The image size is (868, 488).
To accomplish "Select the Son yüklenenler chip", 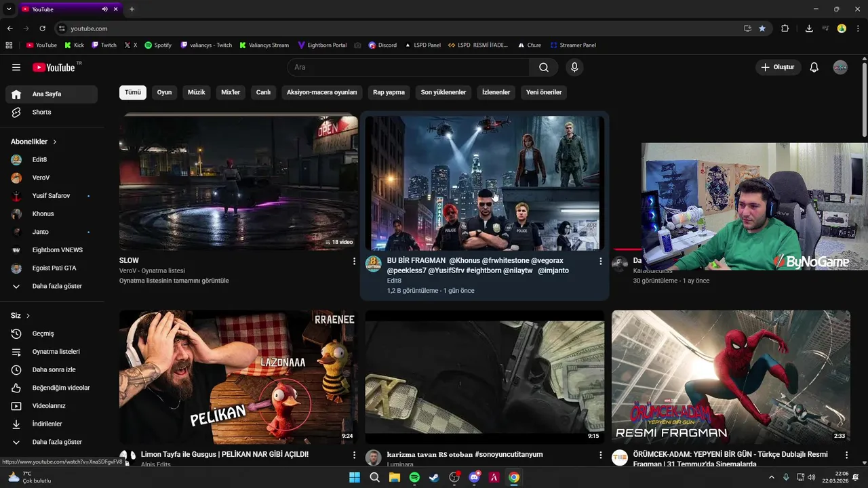I will [443, 92].
